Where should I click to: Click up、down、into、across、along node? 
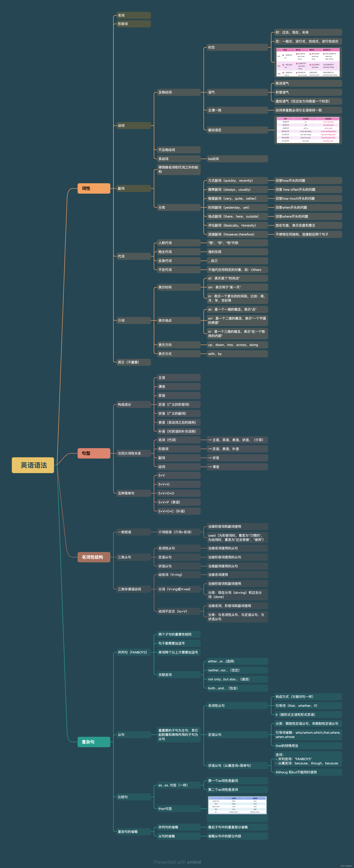(x=237, y=345)
